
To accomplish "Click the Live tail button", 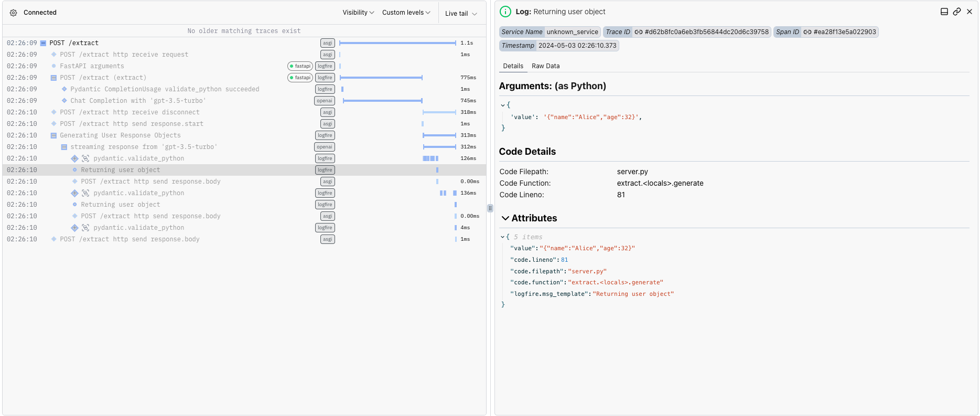I will tap(461, 14).
